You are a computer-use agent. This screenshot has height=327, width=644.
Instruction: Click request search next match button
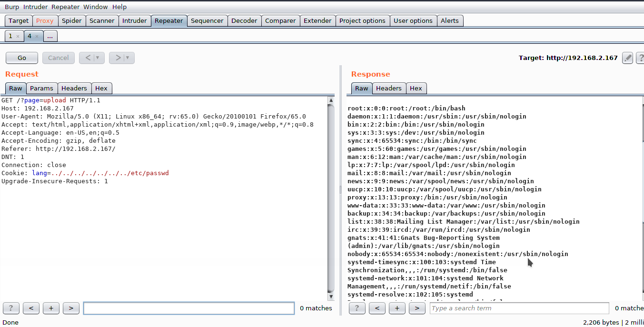pos(71,308)
